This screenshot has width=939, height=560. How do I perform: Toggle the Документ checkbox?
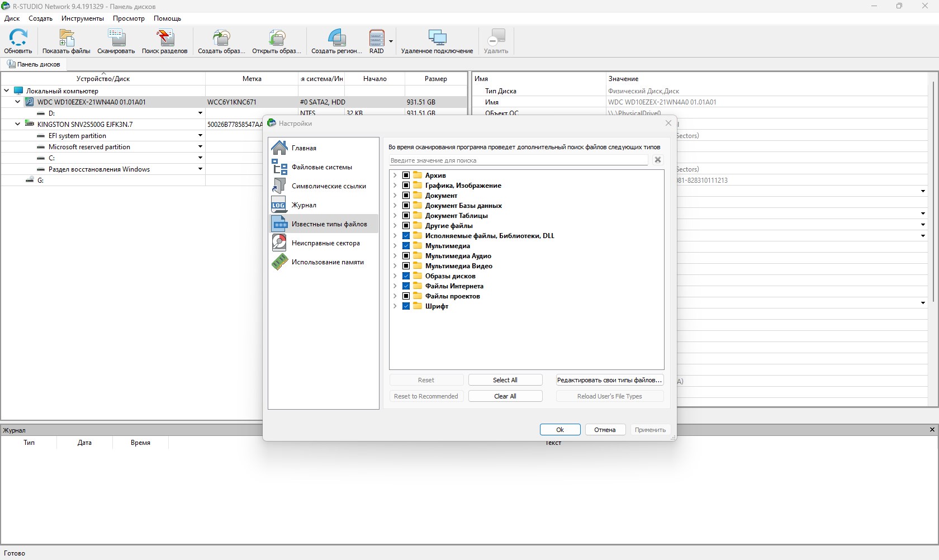(x=406, y=196)
